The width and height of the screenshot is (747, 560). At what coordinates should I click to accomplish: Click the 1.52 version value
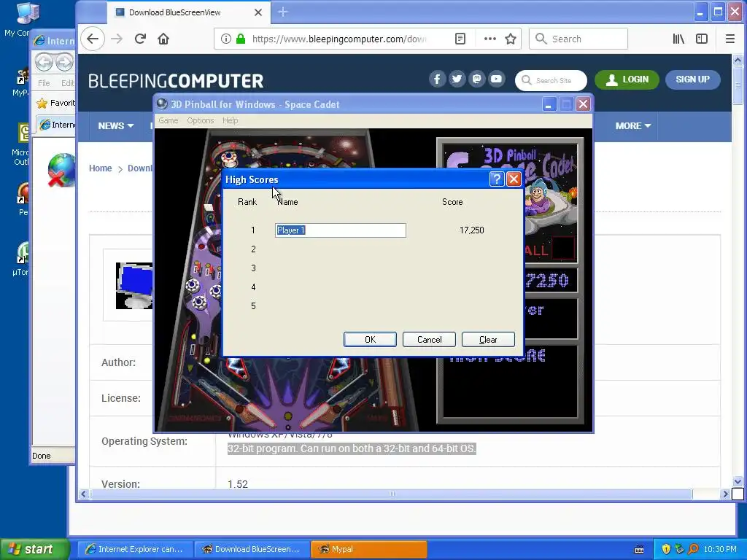point(238,484)
